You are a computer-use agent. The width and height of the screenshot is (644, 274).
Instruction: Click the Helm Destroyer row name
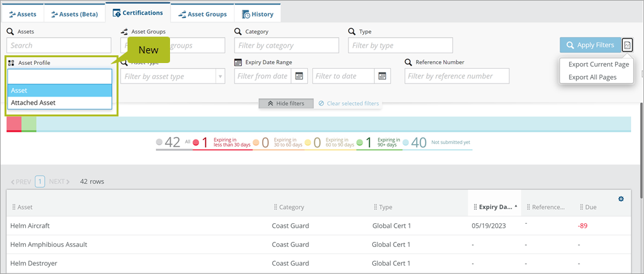coord(33,263)
